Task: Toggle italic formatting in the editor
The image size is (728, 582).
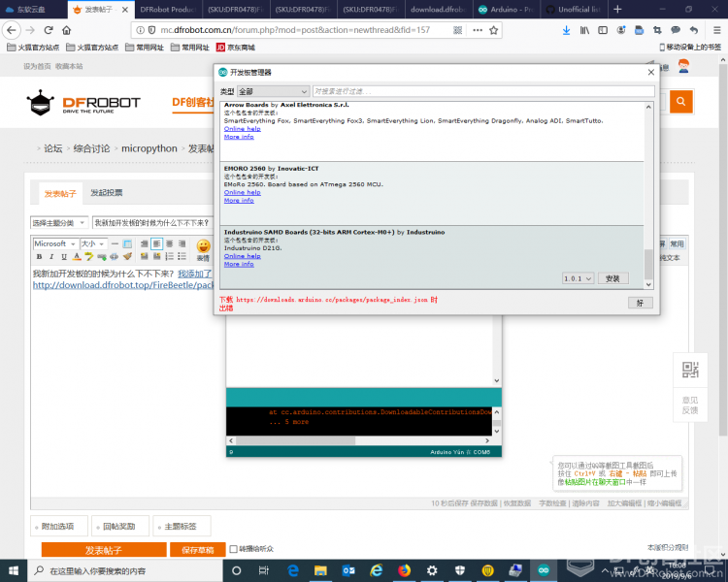Action: [x=51, y=257]
